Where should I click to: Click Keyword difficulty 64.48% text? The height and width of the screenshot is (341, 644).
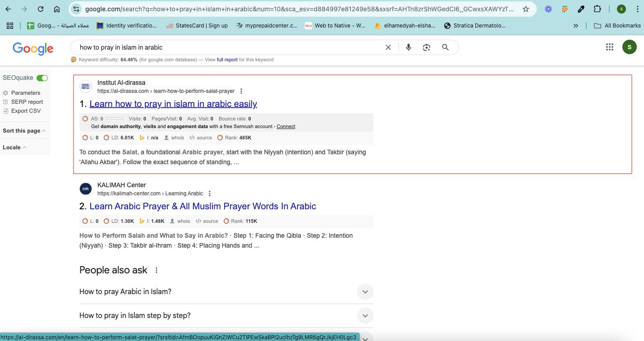(108, 60)
